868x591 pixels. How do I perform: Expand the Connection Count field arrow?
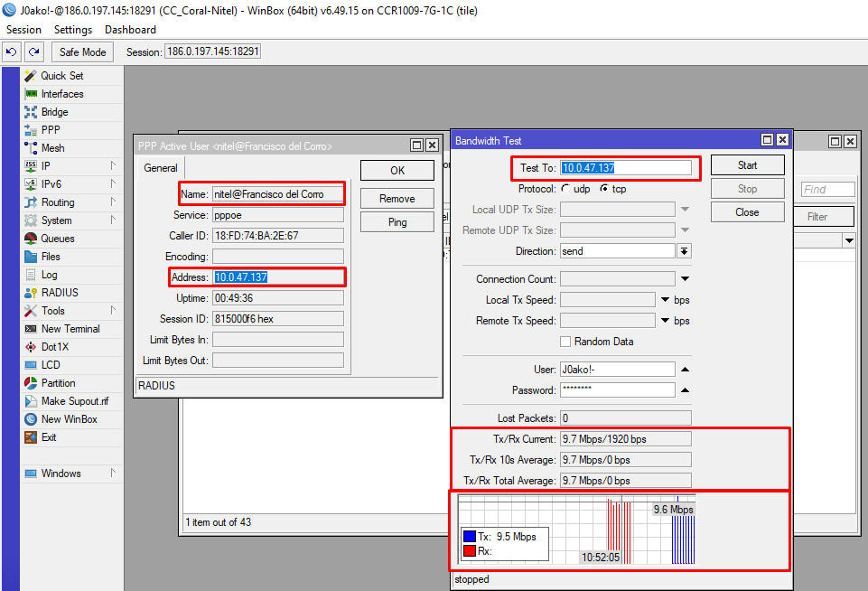coord(685,279)
